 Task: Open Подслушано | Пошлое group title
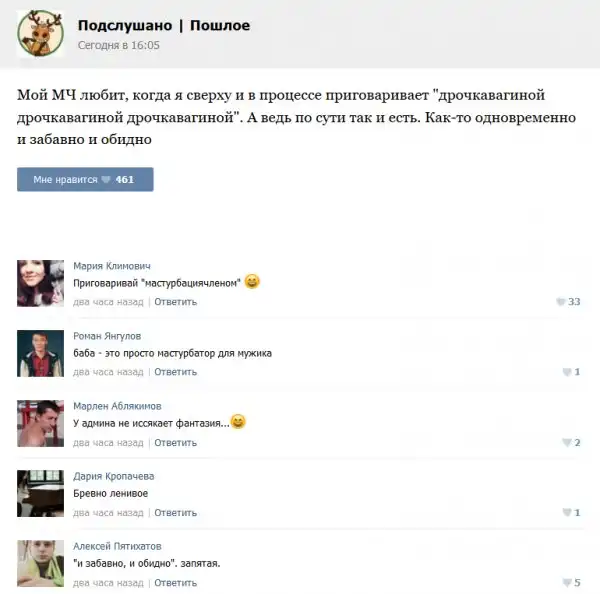coord(164,26)
